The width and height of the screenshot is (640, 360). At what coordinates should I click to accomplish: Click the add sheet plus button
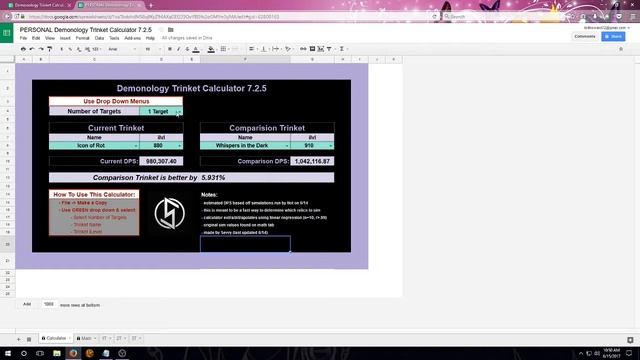coord(18,339)
